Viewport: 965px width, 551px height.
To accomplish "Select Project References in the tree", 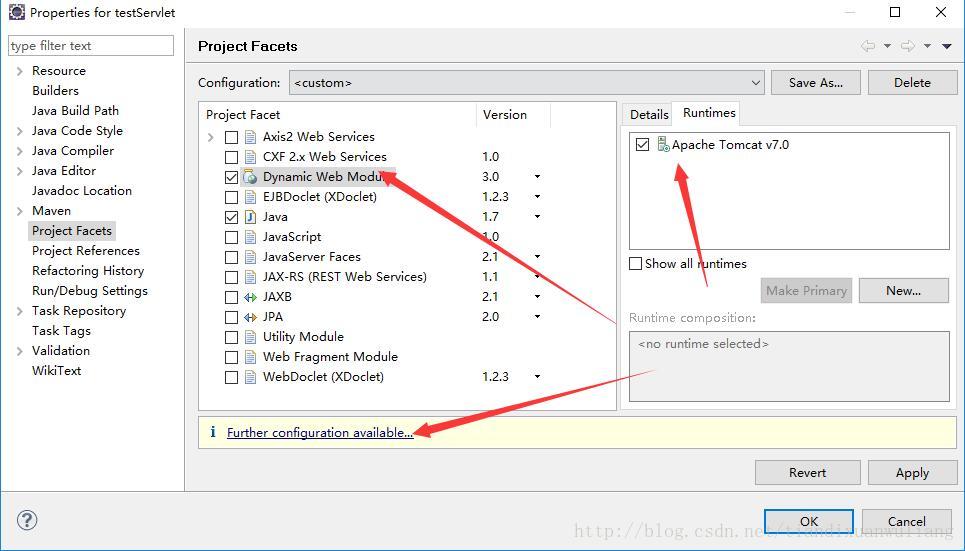I will (86, 251).
